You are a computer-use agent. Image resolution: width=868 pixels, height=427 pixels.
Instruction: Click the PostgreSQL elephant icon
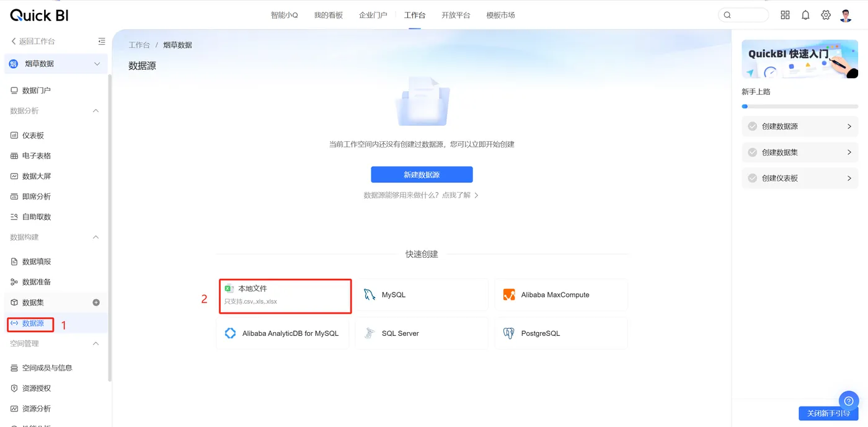(509, 333)
